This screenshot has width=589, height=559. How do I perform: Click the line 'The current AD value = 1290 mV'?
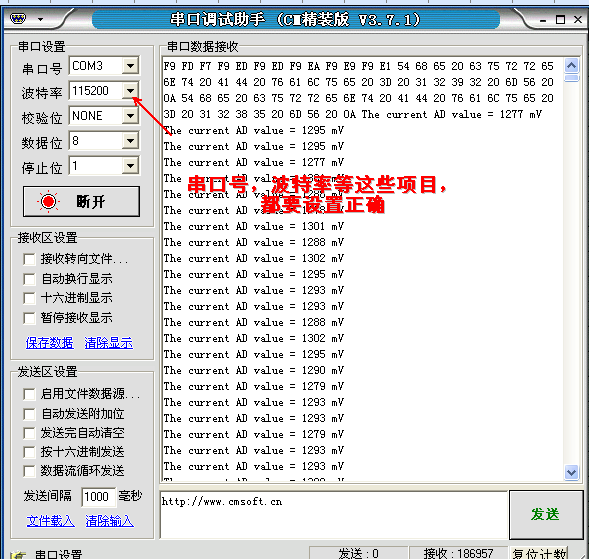coord(254,370)
